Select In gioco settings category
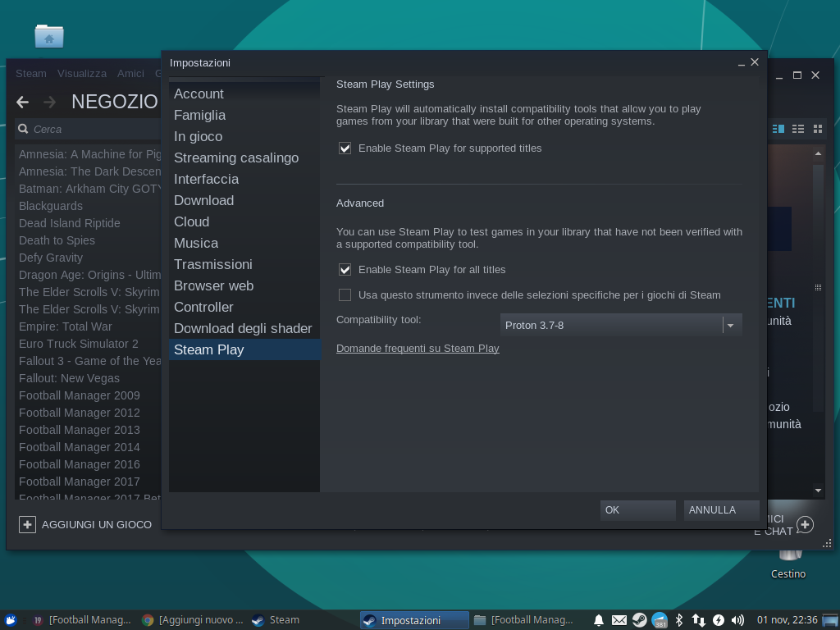Image resolution: width=840 pixels, height=630 pixels. click(x=244, y=137)
